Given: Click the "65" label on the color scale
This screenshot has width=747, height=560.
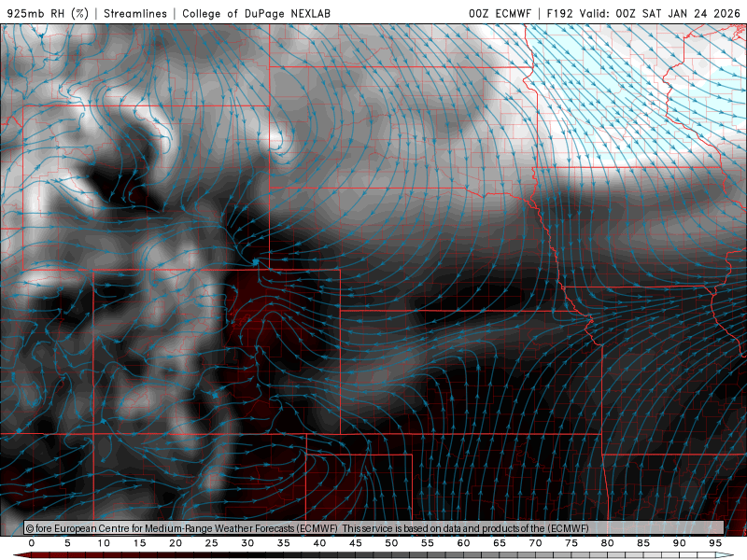Looking at the screenshot, I should pyautogui.click(x=500, y=543).
